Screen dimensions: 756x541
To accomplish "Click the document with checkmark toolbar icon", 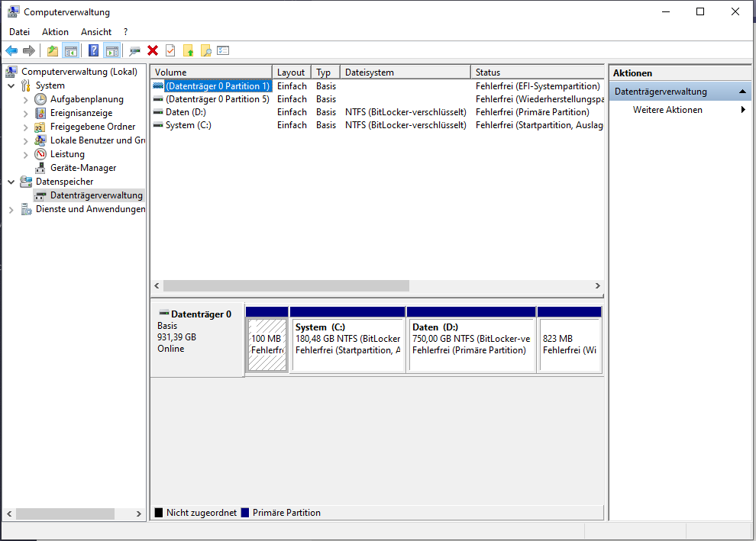I will [x=170, y=50].
